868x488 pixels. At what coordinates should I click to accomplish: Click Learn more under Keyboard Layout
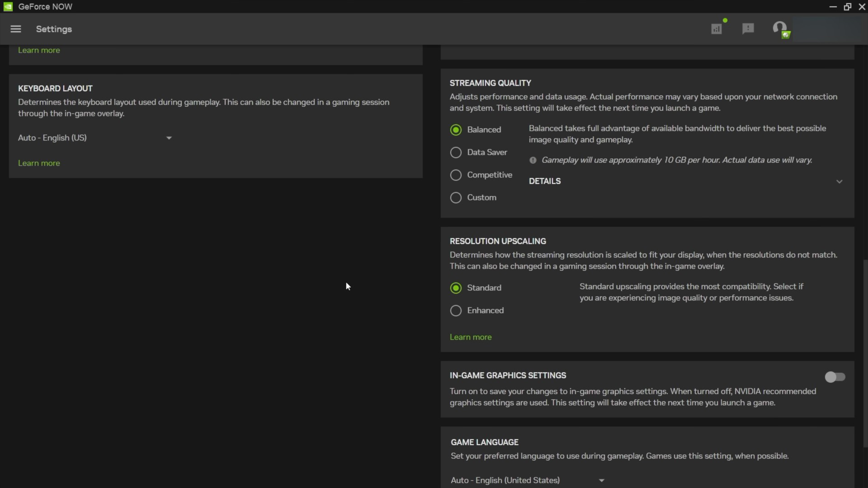[x=39, y=163]
